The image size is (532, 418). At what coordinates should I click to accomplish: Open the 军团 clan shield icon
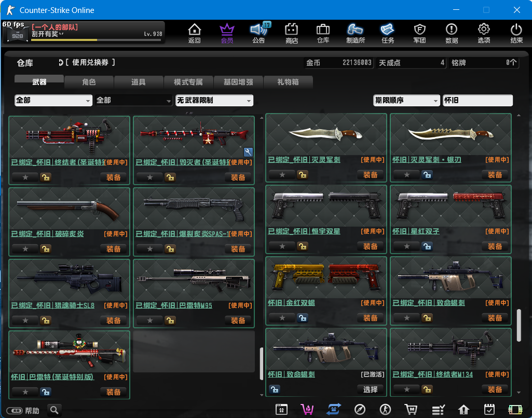(420, 33)
